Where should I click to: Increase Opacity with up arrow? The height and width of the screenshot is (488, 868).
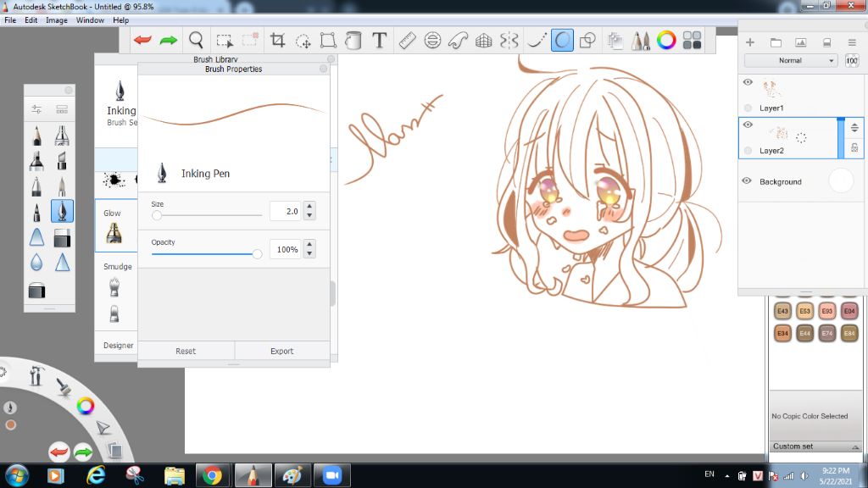[309, 245]
